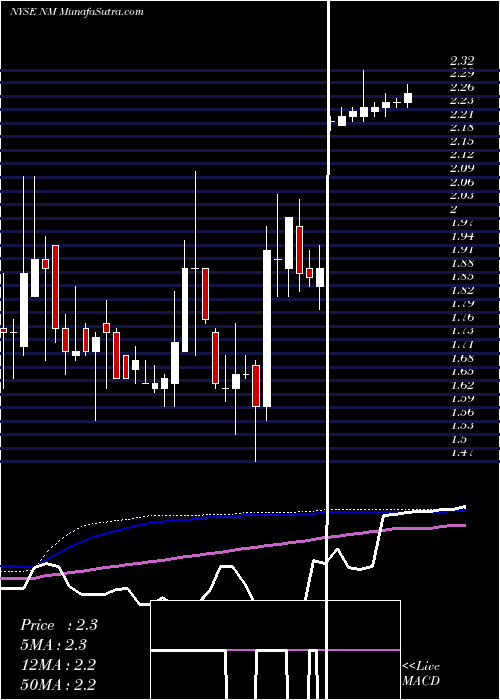Select the 2.26 price axis label
Viewport: 500px width, 700px height.
[x=462, y=87]
